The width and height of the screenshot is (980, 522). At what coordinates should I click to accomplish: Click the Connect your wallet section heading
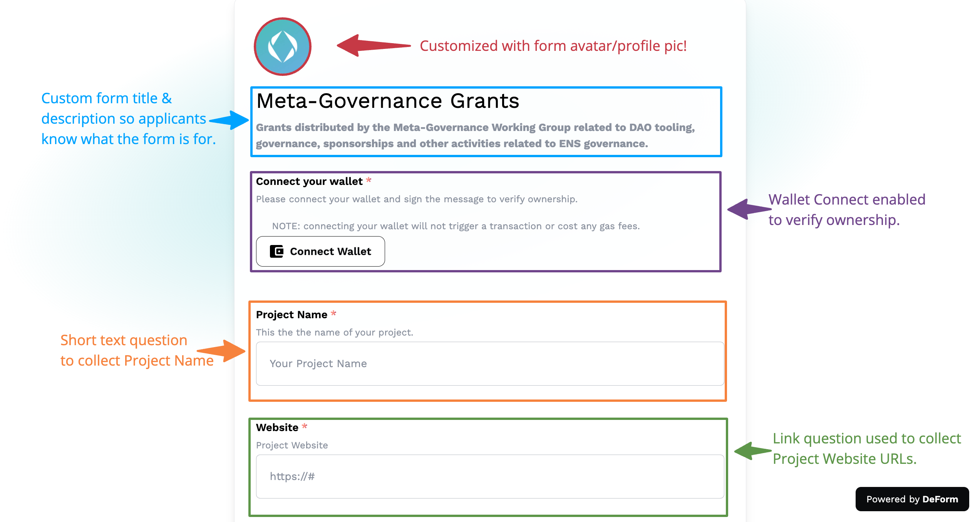click(308, 181)
